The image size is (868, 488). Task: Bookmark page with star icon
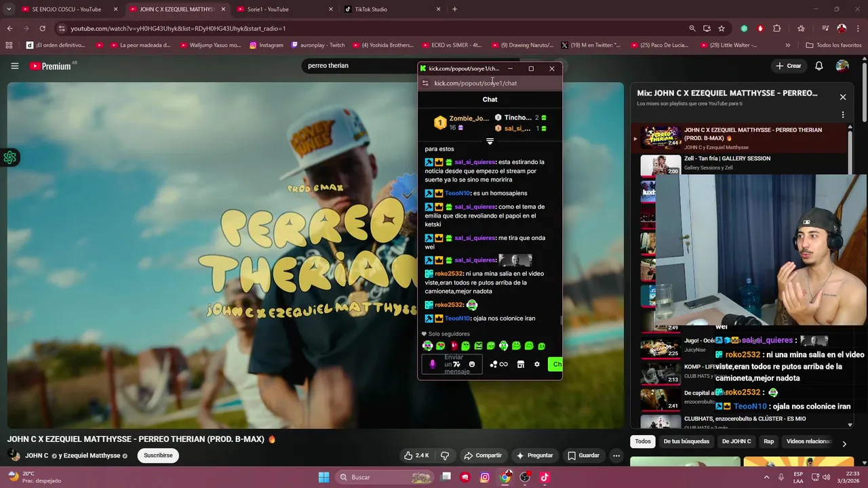click(722, 28)
